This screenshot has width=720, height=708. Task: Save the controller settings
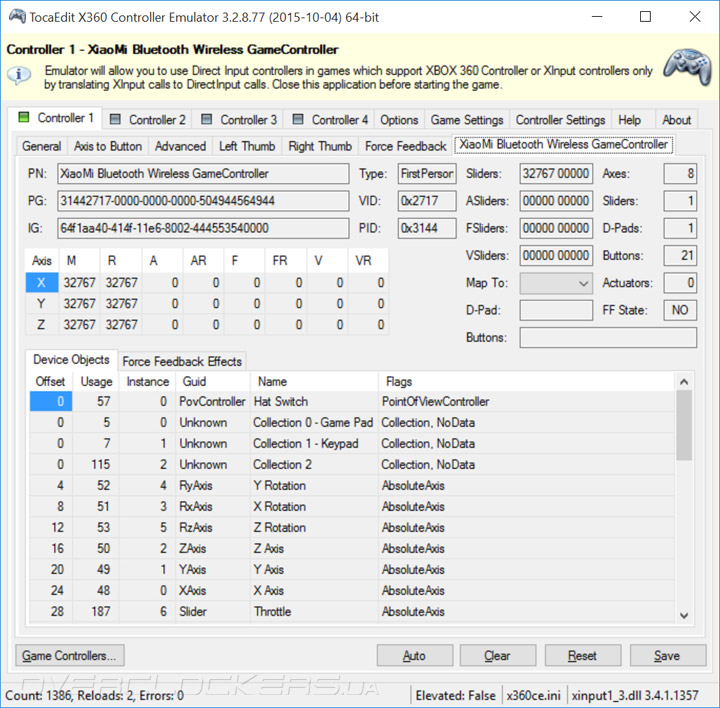coord(668,656)
